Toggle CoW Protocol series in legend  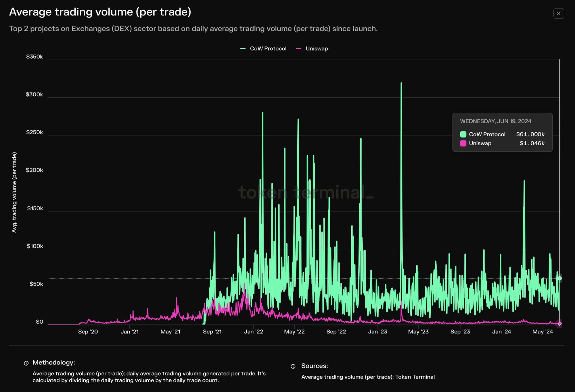pyautogui.click(x=268, y=49)
